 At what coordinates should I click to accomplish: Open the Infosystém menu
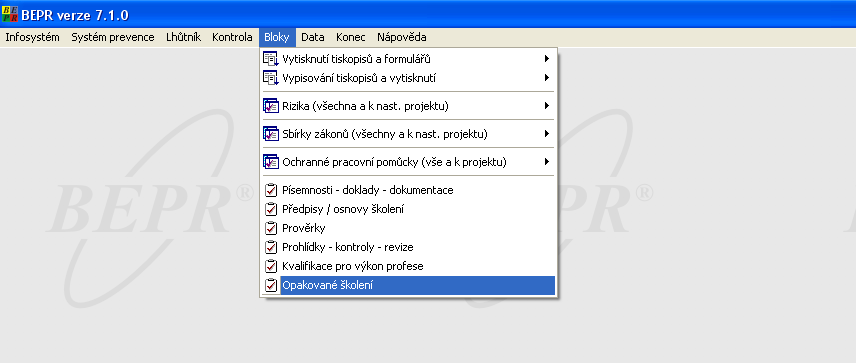[x=32, y=38]
